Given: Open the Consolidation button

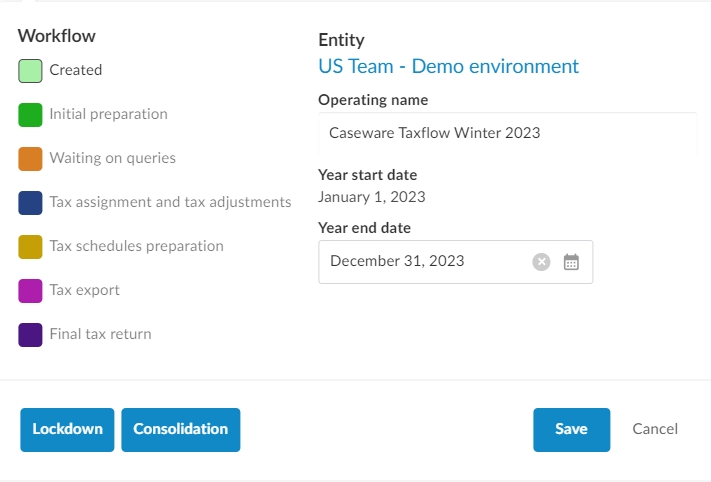Looking at the screenshot, I should point(180,430).
